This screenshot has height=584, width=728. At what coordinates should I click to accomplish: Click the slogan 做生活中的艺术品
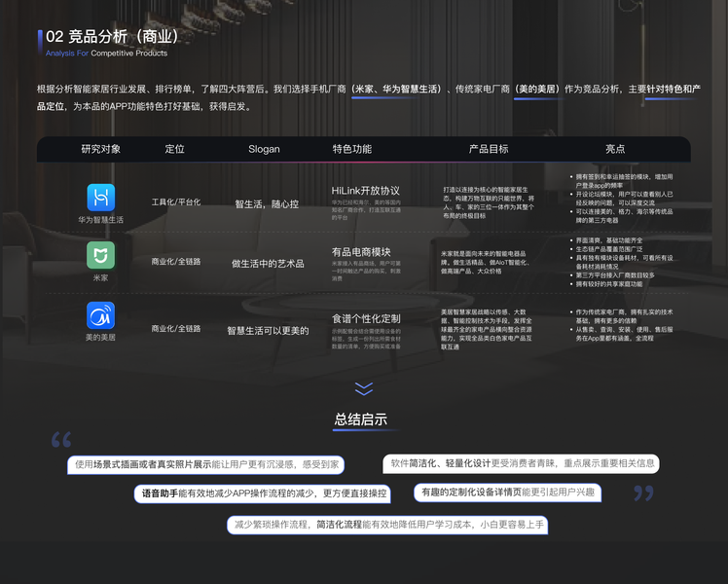268,263
